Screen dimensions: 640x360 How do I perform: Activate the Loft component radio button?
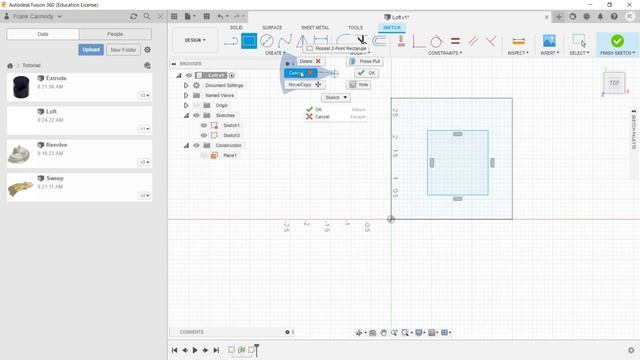(x=232, y=76)
